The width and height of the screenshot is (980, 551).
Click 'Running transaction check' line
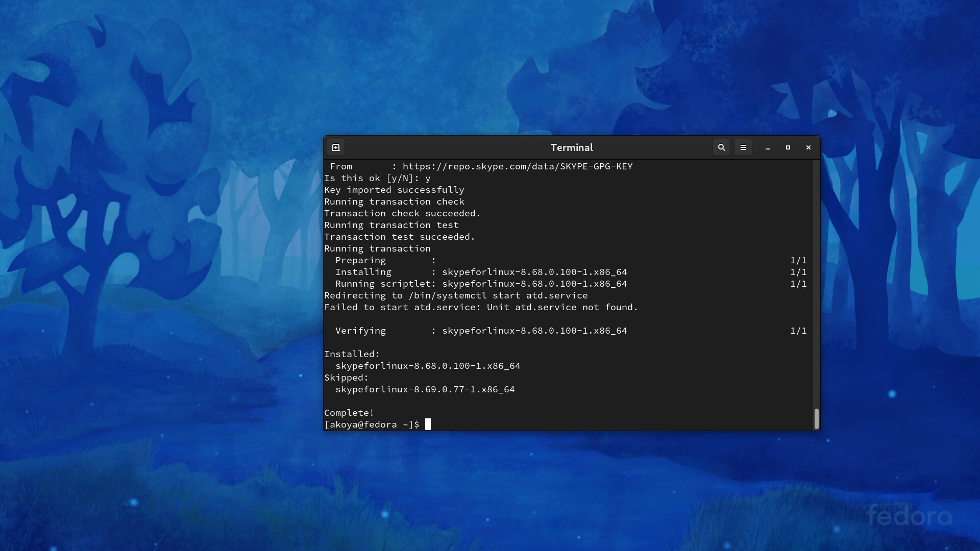pyautogui.click(x=394, y=202)
